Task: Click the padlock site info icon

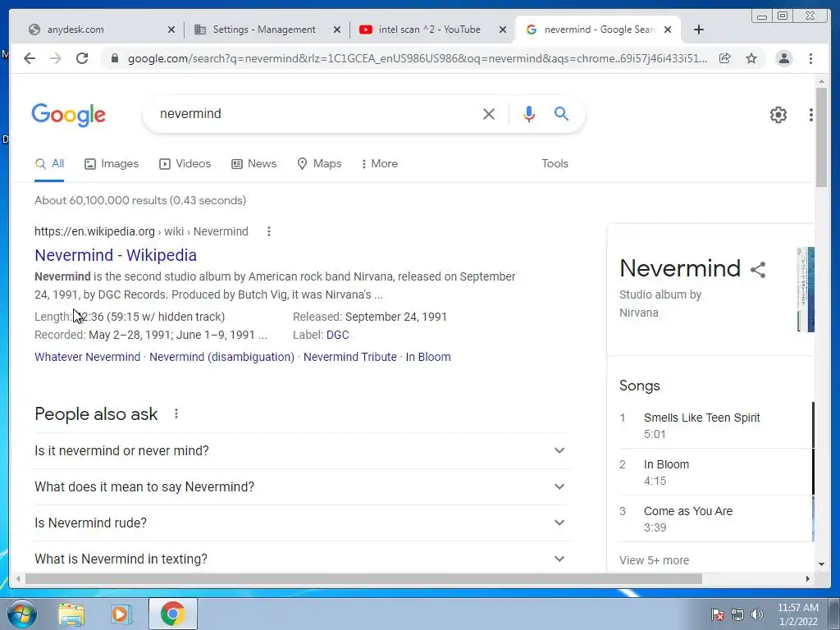Action: (x=114, y=58)
